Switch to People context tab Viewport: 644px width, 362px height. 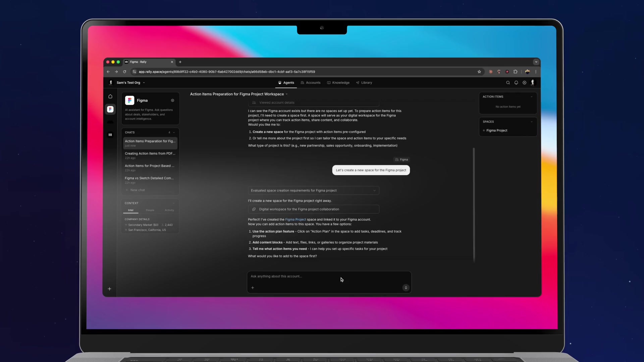click(150, 210)
